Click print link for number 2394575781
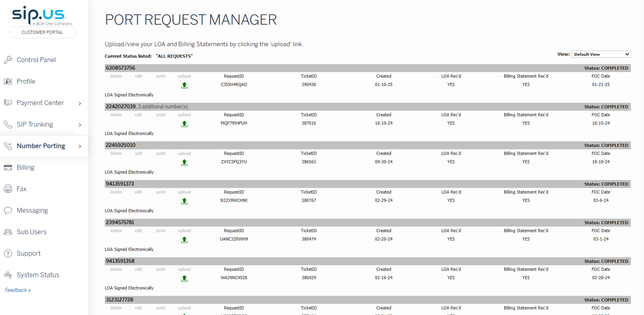Image resolution: width=644 pixels, height=315 pixels. coord(161,231)
